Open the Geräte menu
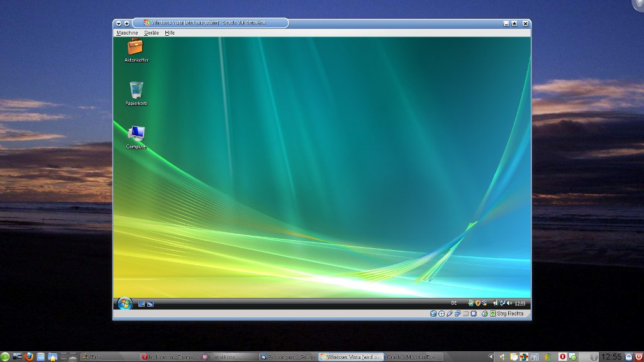Image resolution: width=644 pixels, height=362 pixels. [151, 33]
